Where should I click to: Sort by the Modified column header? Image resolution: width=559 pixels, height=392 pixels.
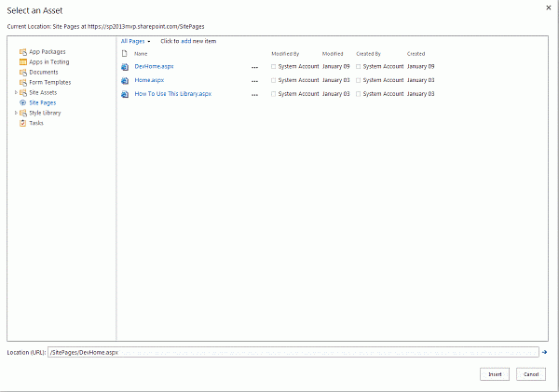[x=333, y=54]
